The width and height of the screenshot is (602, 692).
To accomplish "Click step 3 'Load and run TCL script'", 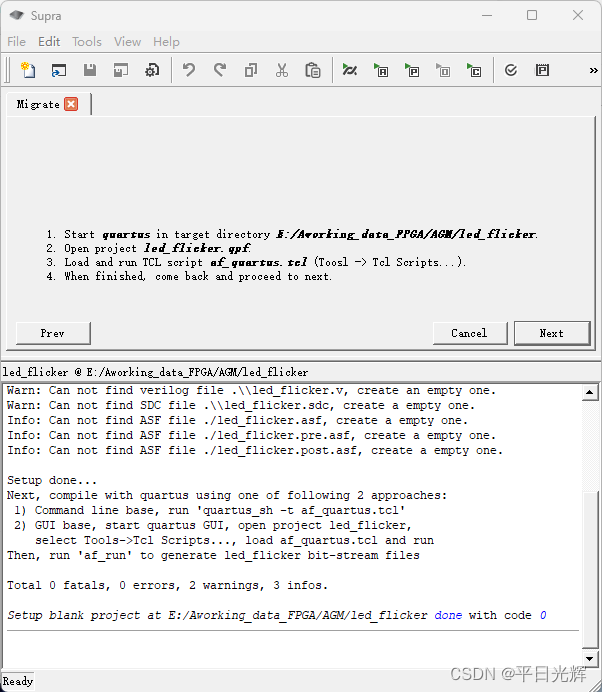I will (x=256, y=262).
